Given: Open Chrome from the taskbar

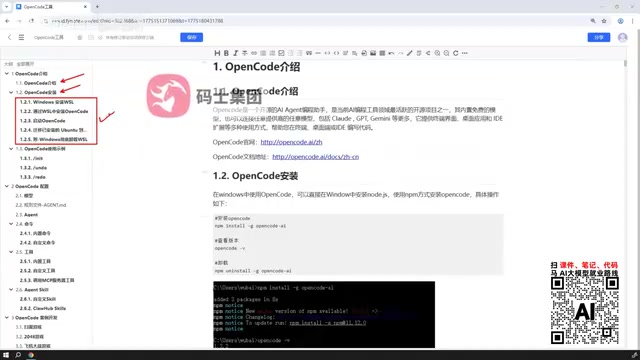Looking at the screenshot, I should [31, 355].
